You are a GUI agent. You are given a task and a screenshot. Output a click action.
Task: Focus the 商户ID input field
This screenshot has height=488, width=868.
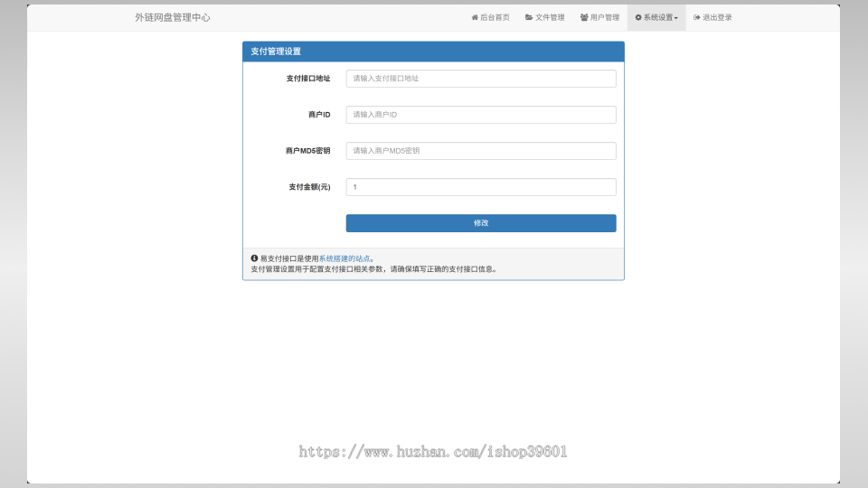pos(481,115)
